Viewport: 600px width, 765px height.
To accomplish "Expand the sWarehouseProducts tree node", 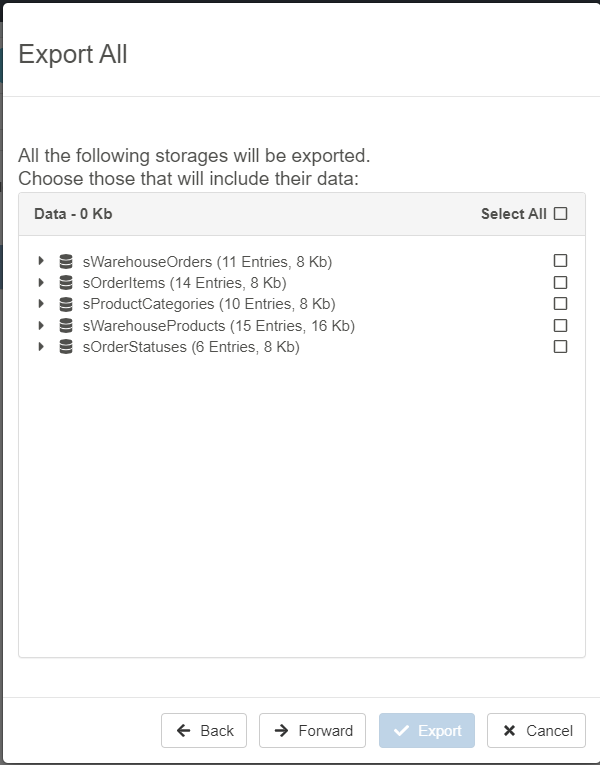I will (x=41, y=325).
